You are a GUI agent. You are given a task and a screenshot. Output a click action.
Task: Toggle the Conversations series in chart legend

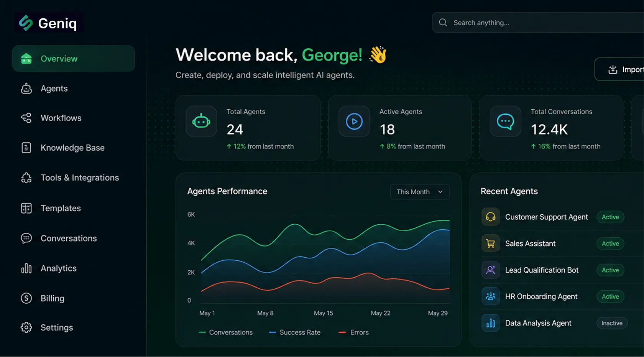[x=226, y=332]
